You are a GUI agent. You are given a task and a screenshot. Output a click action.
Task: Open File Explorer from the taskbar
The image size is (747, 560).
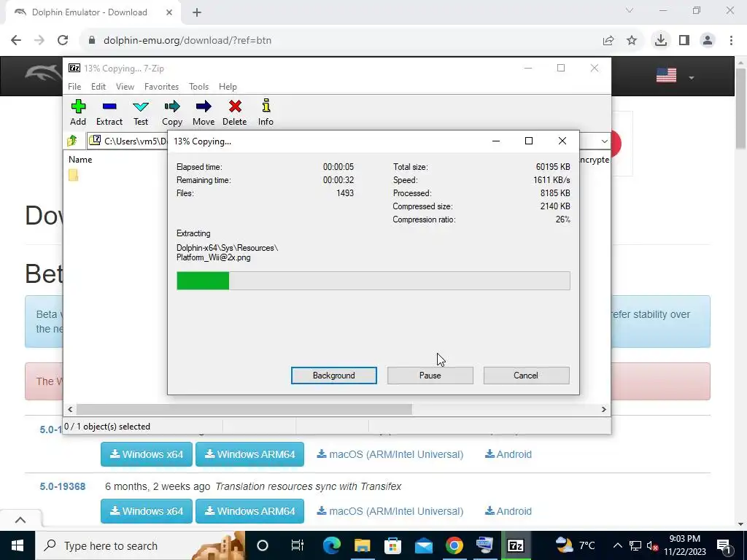point(362,545)
